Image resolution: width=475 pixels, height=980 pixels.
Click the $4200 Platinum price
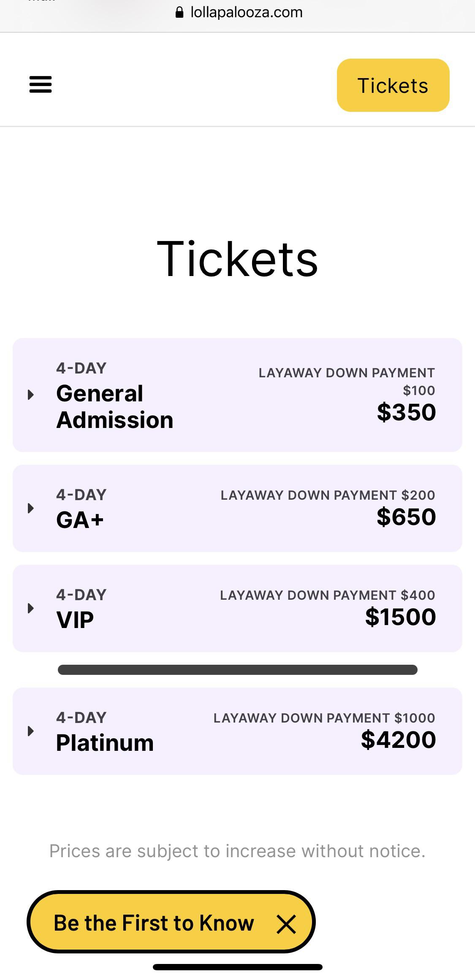[x=398, y=739]
